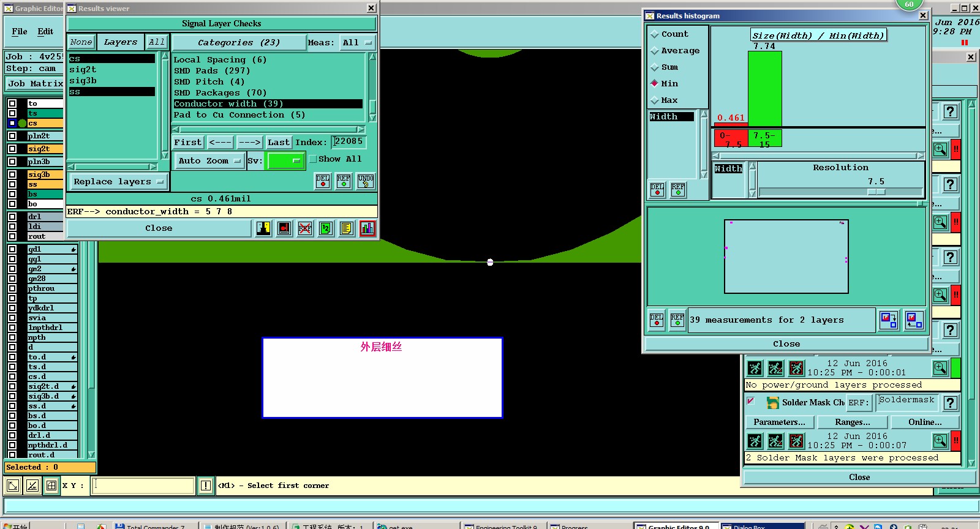The image size is (980, 529).
Task: Click the second running-man icon in Solder Mask row
Action: 775,441
